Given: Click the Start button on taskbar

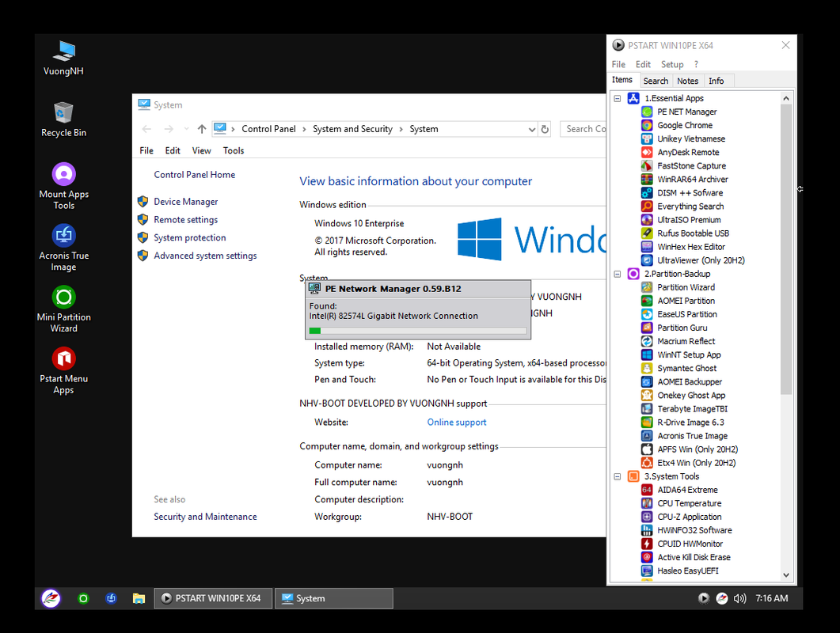Looking at the screenshot, I should tap(51, 599).
